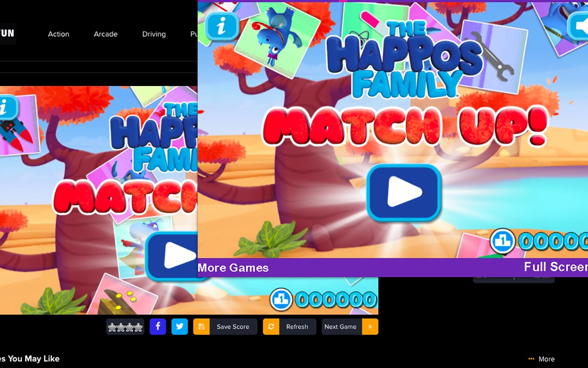Click the orange refresh arrows icon
The width and height of the screenshot is (588, 368).
tap(271, 327)
